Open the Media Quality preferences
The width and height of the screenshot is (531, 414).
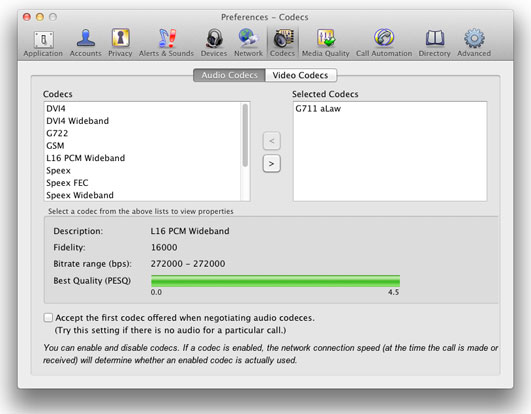pyautogui.click(x=325, y=43)
